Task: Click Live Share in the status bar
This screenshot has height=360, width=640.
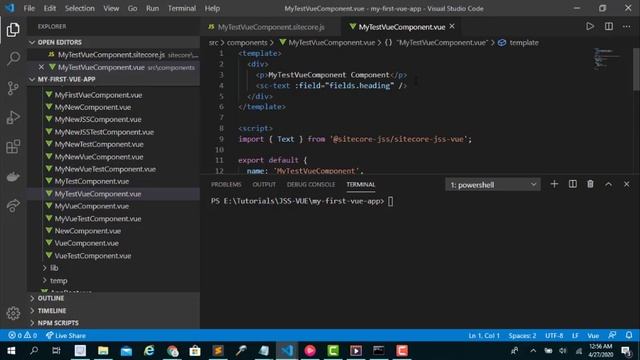Action: [x=65, y=336]
